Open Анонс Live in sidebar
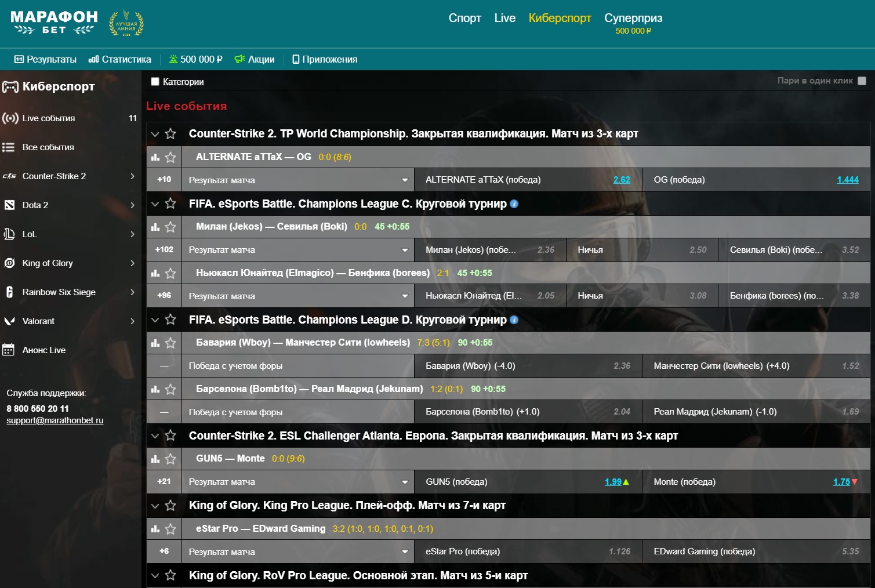 [x=70, y=350]
